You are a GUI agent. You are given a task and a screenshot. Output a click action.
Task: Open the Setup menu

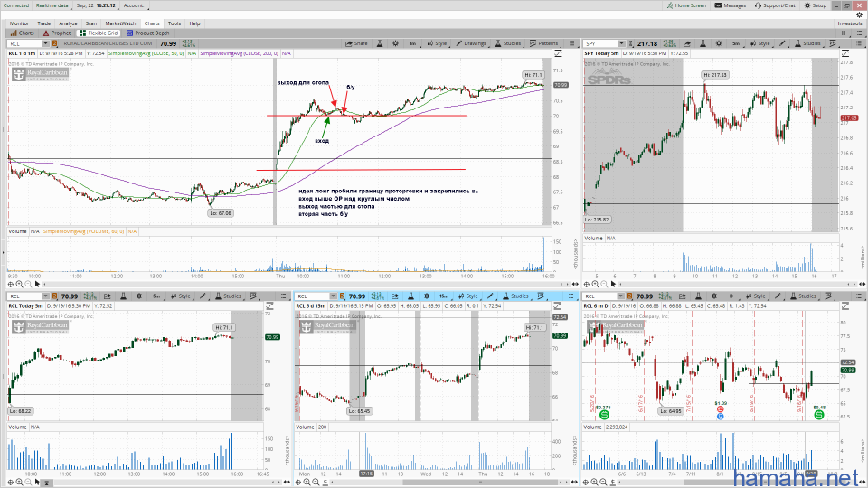coord(816,5)
